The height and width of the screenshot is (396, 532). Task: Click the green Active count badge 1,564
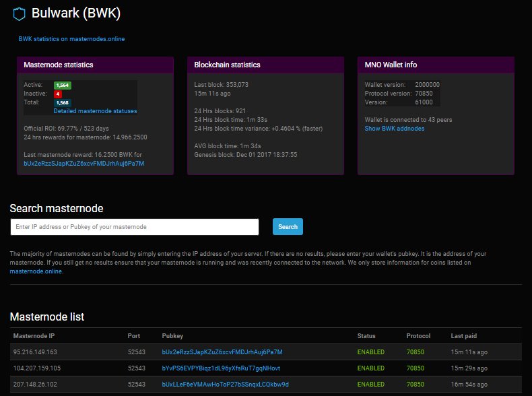tap(63, 85)
